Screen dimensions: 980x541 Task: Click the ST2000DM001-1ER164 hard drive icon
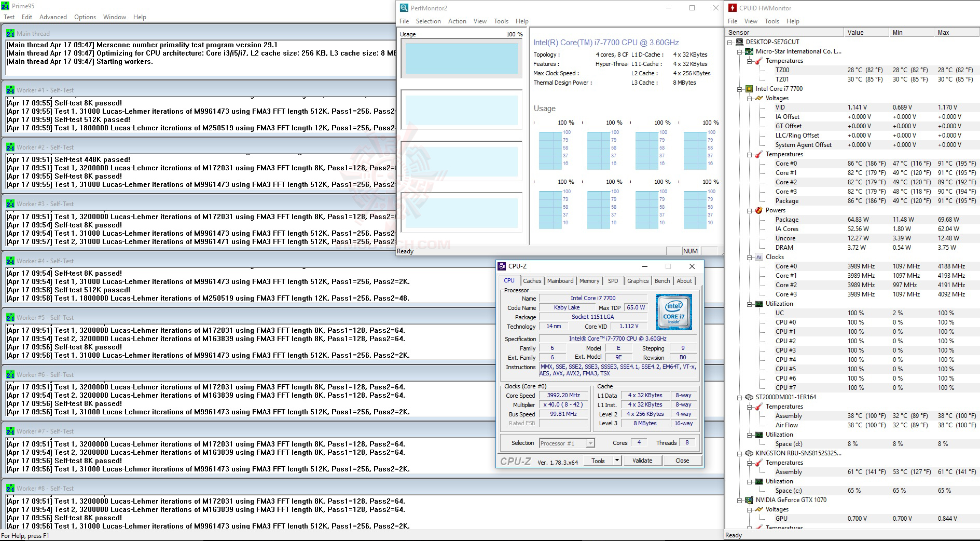pos(749,397)
